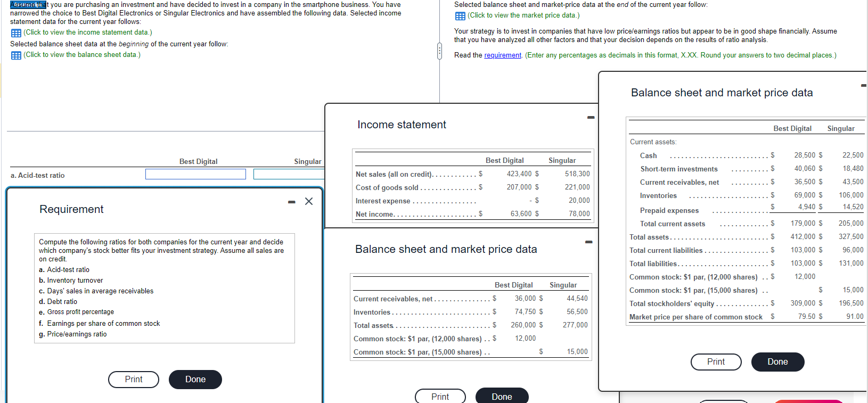868x403 pixels.
Task: Click the 'Income statement' popup title
Action: (x=402, y=125)
